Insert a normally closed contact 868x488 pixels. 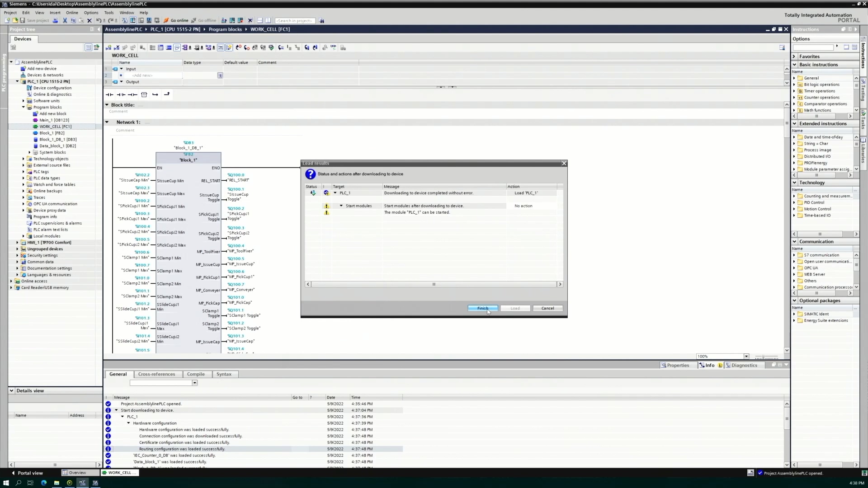click(121, 94)
